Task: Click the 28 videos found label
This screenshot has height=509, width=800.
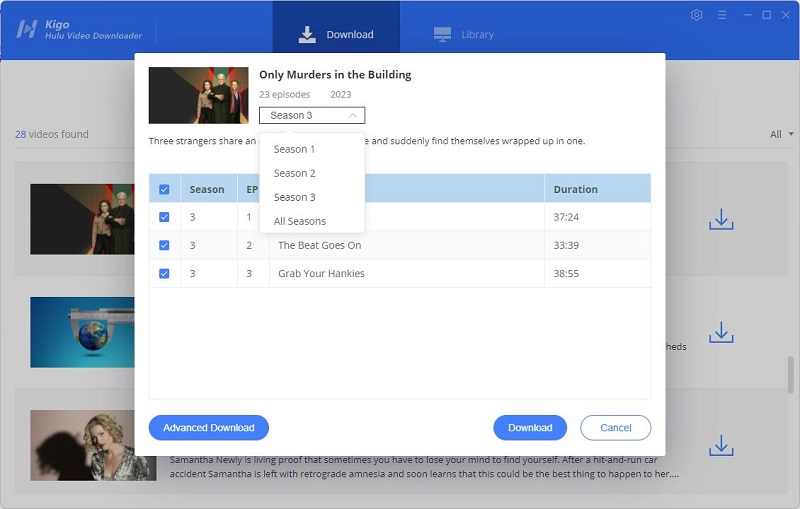Action: click(x=52, y=134)
